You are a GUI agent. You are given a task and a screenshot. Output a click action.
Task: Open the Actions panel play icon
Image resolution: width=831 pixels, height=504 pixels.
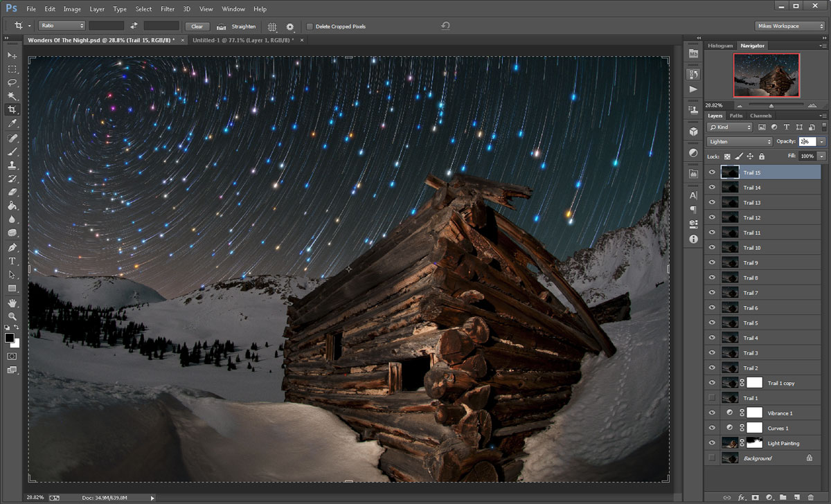coord(693,89)
